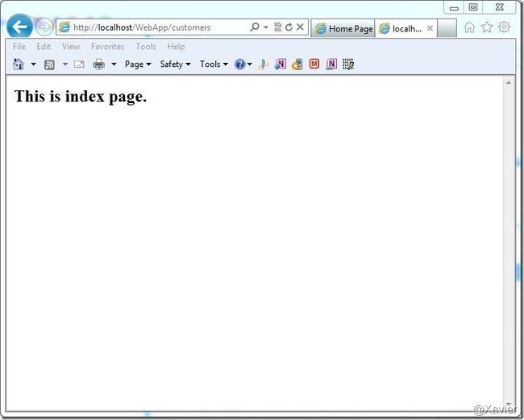Refresh the page with the reload icon

pos(289,27)
